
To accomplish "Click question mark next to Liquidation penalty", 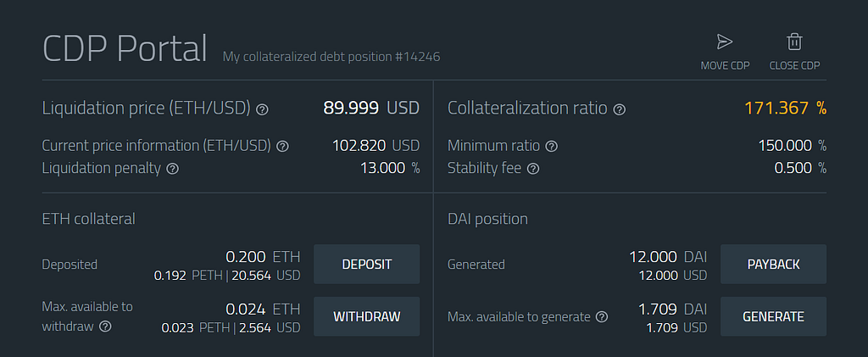I will tap(173, 169).
